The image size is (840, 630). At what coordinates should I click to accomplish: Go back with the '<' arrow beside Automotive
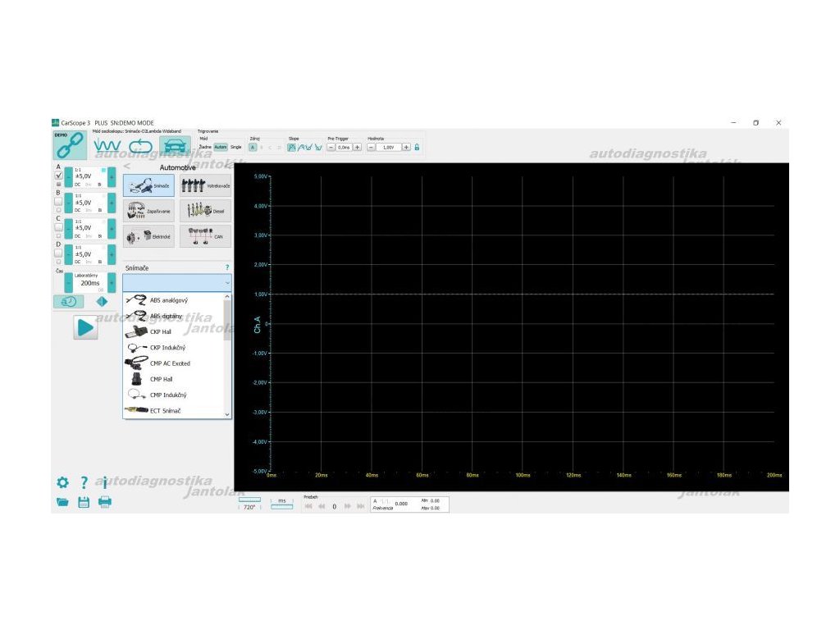coord(127,167)
